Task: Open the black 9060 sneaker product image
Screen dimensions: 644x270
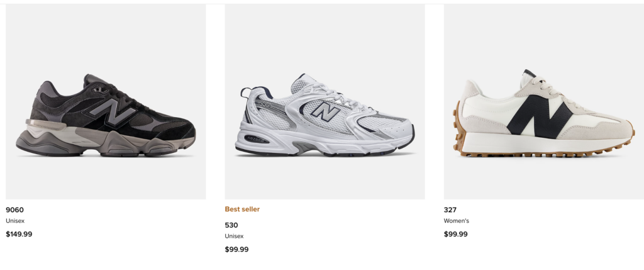Action: coord(106,101)
